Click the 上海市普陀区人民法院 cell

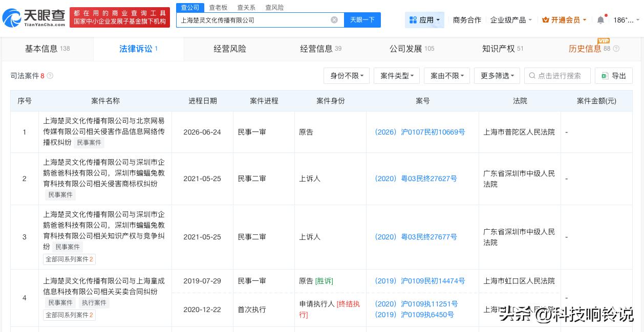[x=519, y=132]
